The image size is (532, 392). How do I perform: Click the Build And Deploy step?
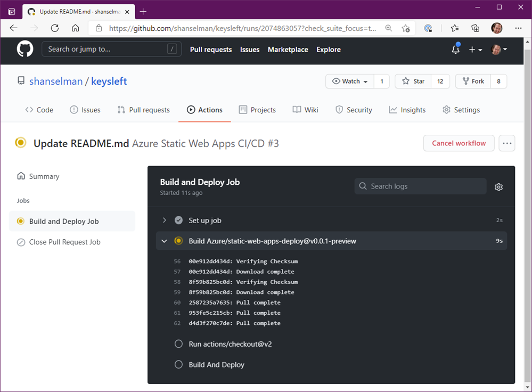(x=216, y=365)
